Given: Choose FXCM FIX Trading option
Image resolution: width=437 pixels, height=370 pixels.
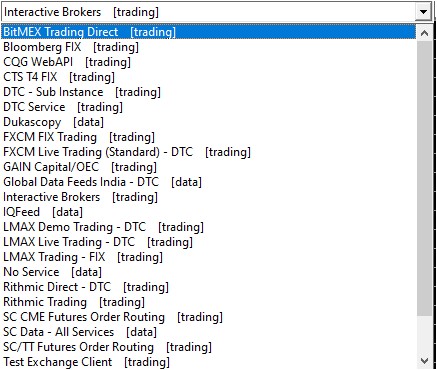Looking at the screenshot, I should click(208, 137).
